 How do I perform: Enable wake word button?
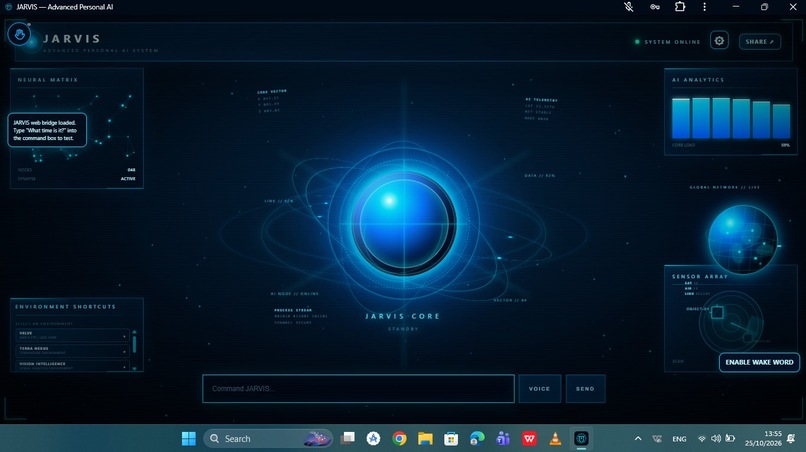coord(759,362)
